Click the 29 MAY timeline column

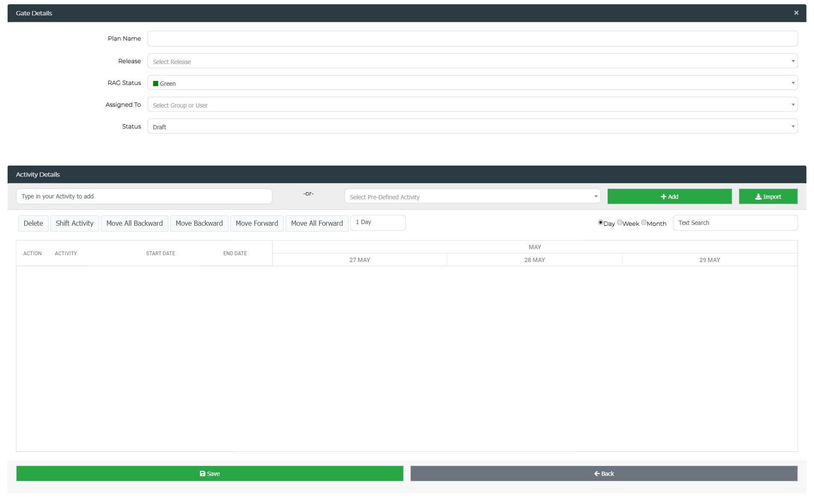click(710, 260)
